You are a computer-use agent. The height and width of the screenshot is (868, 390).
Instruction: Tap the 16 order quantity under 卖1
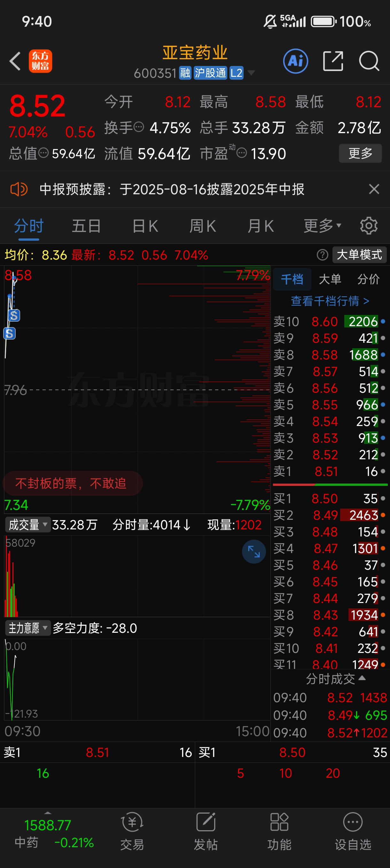[x=43, y=773]
